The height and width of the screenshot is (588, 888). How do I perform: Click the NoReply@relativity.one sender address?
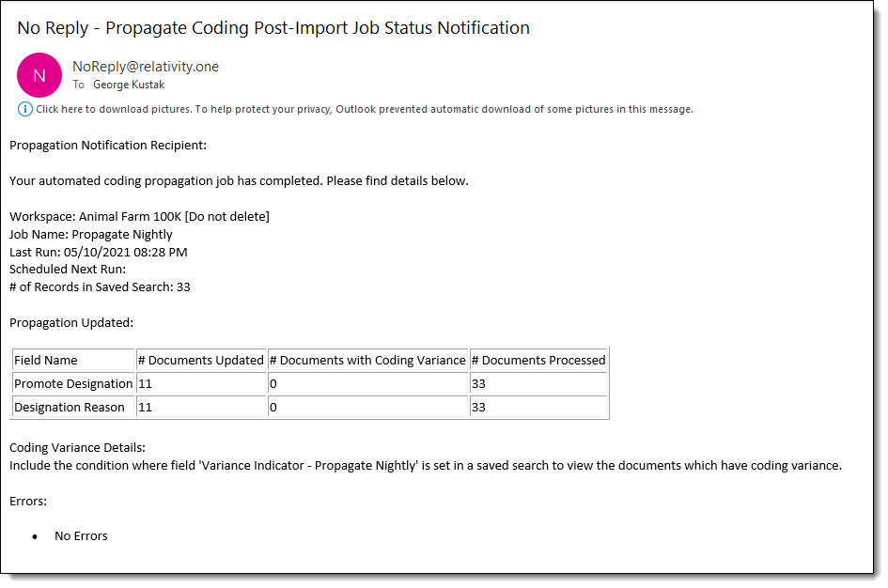coord(146,67)
